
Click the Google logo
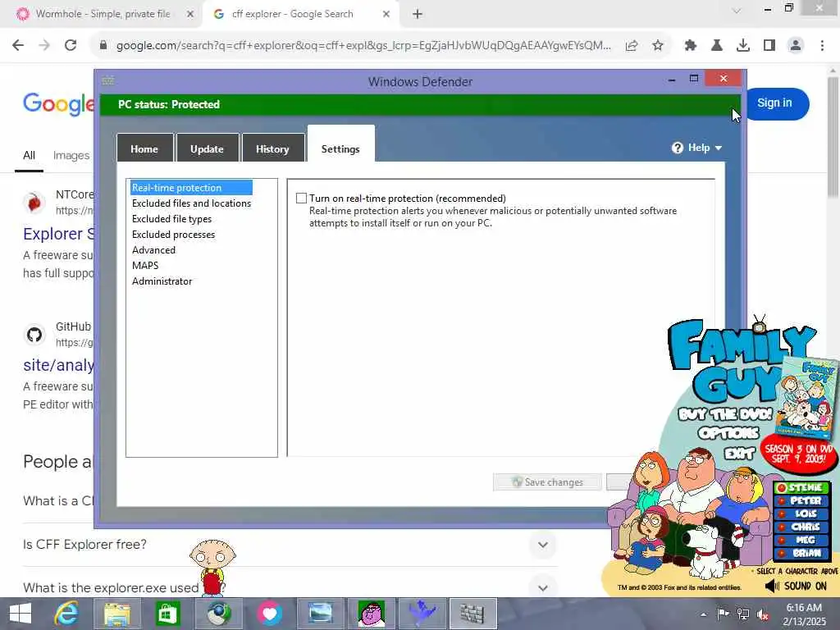[58, 103]
